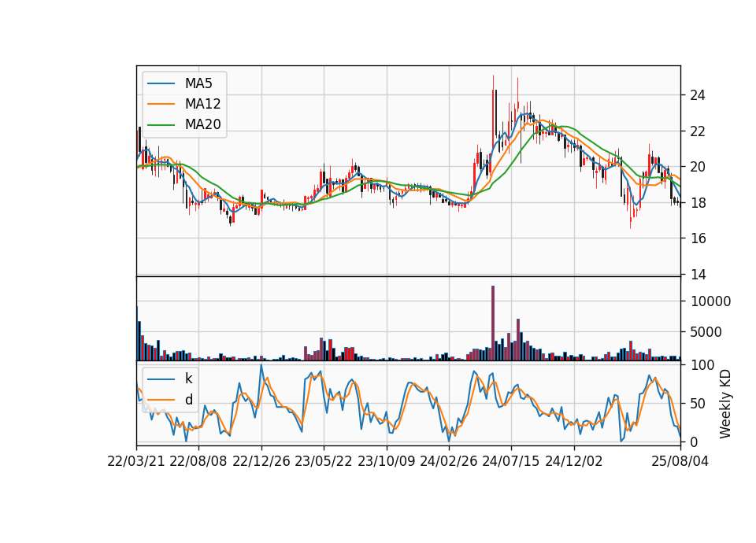Screen dimensions: 756x543
Task: Click the MA12 legend label
Action: point(202,104)
